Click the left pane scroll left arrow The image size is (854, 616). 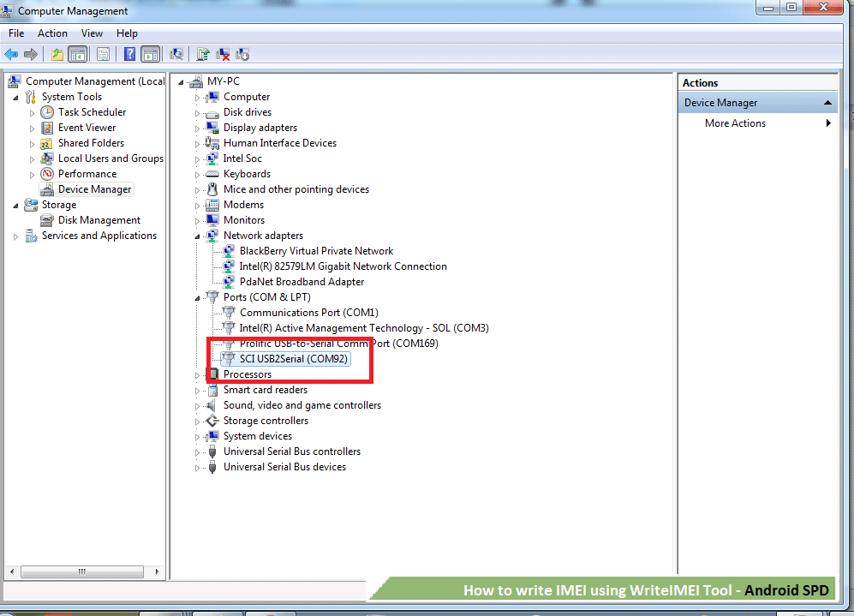(x=12, y=572)
